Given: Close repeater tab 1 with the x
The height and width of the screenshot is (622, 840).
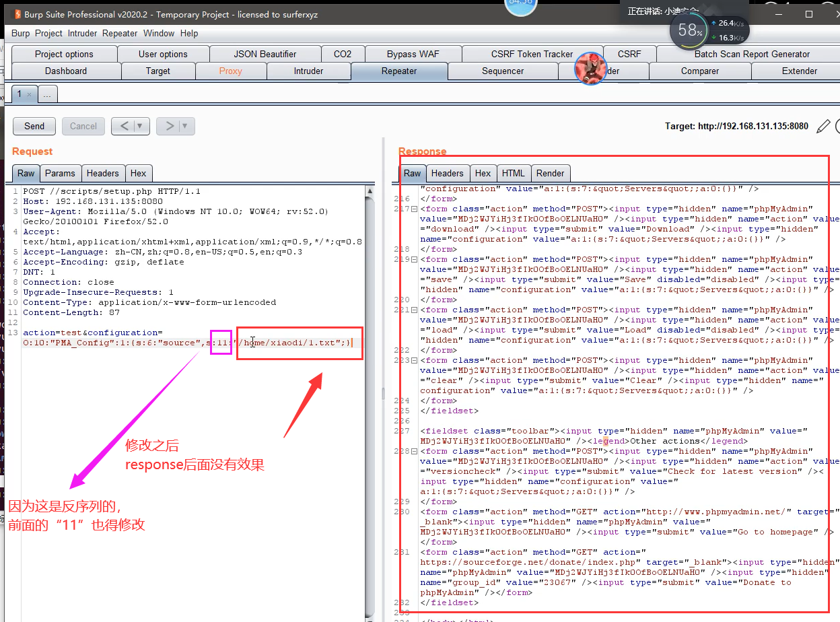Looking at the screenshot, I should point(29,94).
